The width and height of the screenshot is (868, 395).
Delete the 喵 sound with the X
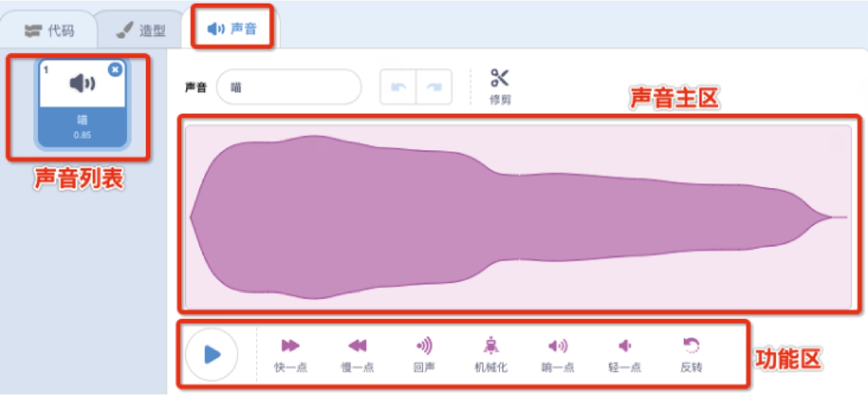(115, 69)
